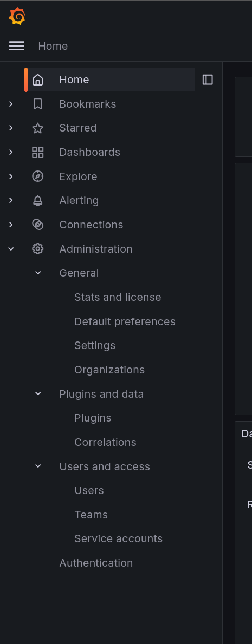Click the Alerting bell icon
Screen dimensions: 252x644
(x=38, y=200)
